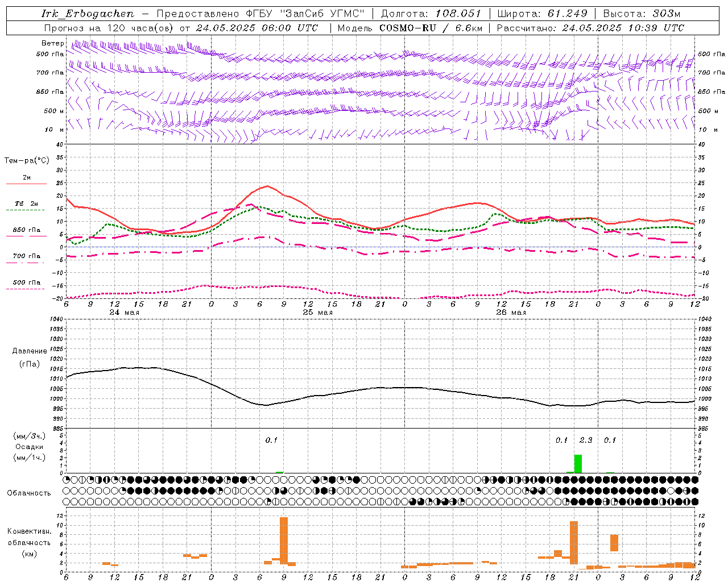The height and width of the screenshot is (582, 728).
Task: Click the Облачность cloud cover label
Action: click(x=29, y=493)
